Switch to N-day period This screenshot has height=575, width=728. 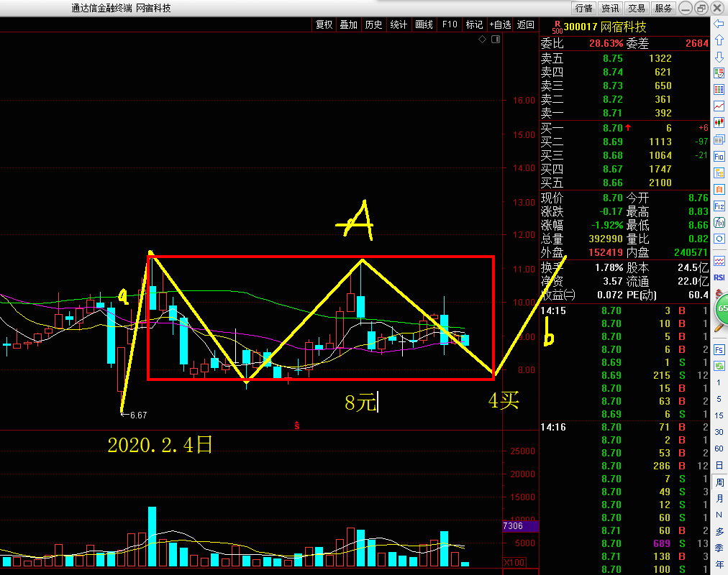pos(719,515)
